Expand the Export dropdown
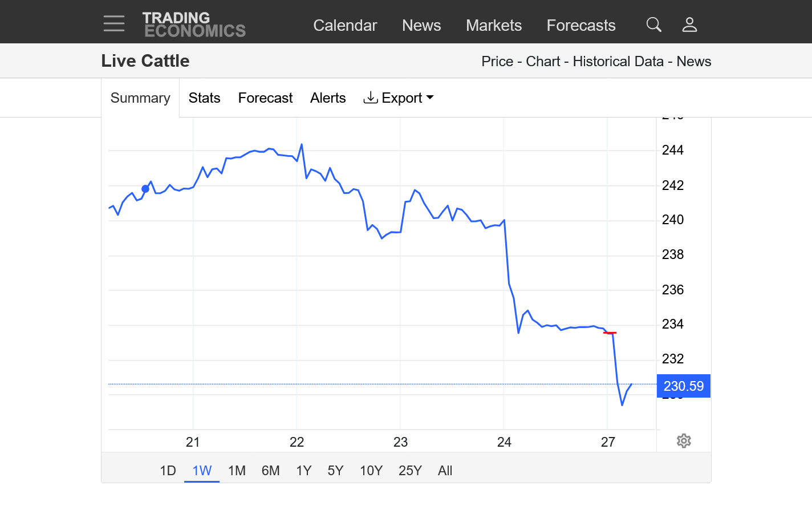The image size is (812, 514). (x=399, y=98)
